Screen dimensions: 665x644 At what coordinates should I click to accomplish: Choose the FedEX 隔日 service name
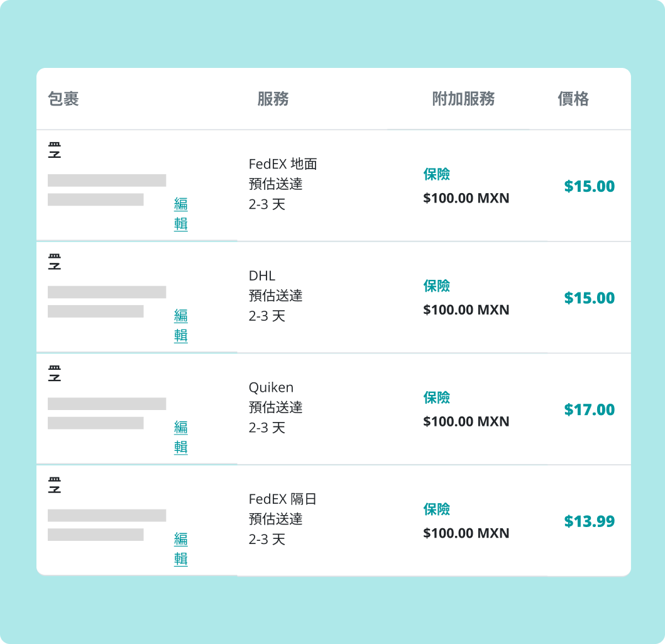tap(283, 499)
